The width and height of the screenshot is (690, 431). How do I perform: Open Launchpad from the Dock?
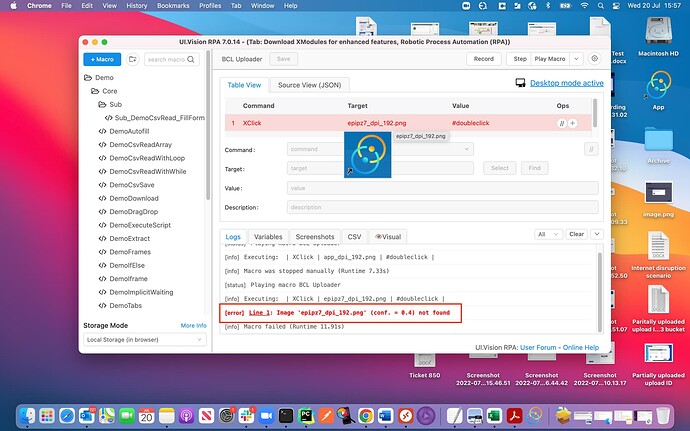click(47, 416)
